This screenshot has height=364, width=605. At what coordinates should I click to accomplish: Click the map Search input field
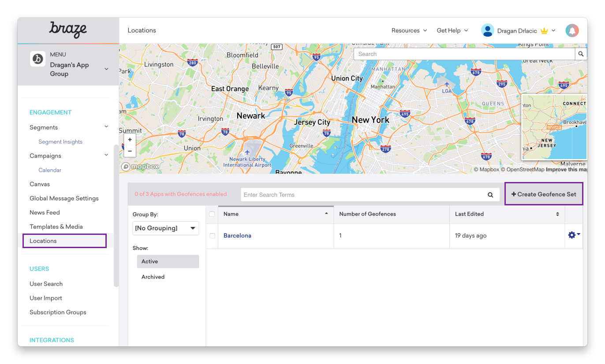pos(465,54)
